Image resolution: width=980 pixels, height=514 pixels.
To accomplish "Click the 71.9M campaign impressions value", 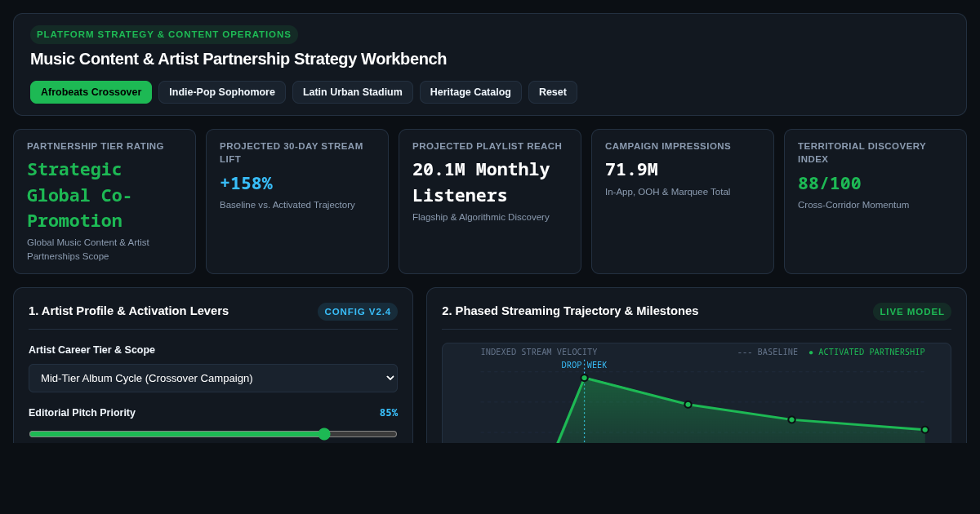I will pos(631,170).
